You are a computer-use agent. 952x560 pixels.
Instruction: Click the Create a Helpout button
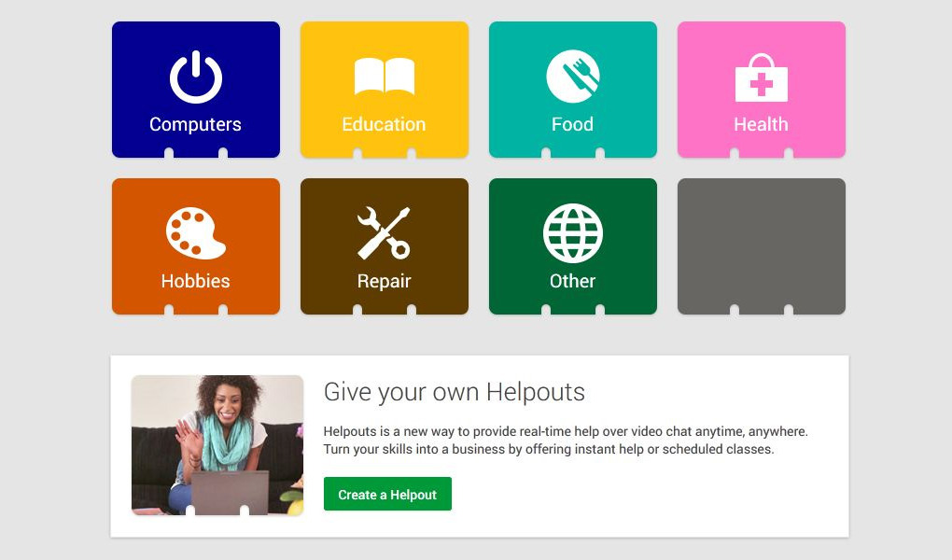tap(387, 494)
